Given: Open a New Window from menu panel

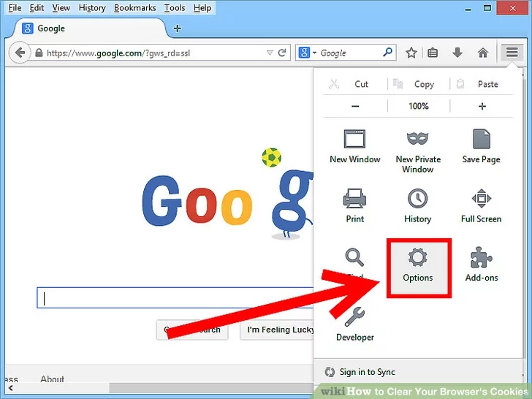Looking at the screenshot, I should 355,146.
